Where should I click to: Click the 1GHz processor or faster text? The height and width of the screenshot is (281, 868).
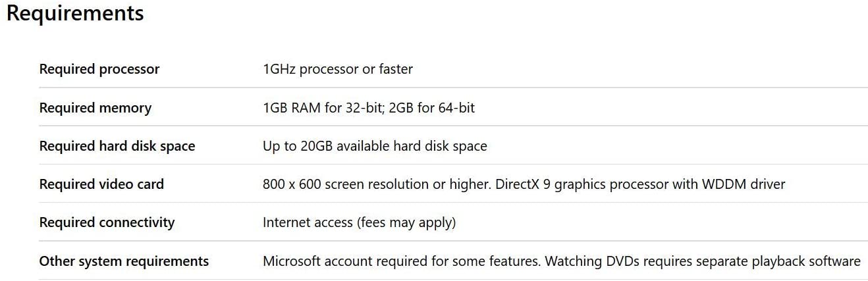pos(338,69)
